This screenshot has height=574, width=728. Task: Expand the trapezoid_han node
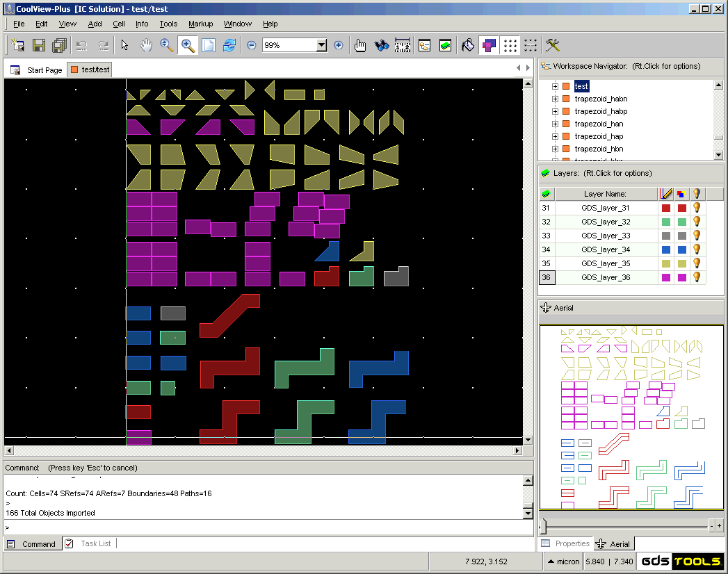coord(555,124)
